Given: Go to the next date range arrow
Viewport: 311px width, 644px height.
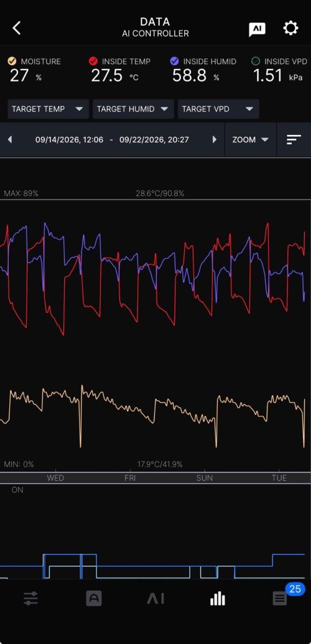Looking at the screenshot, I should (214, 139).
